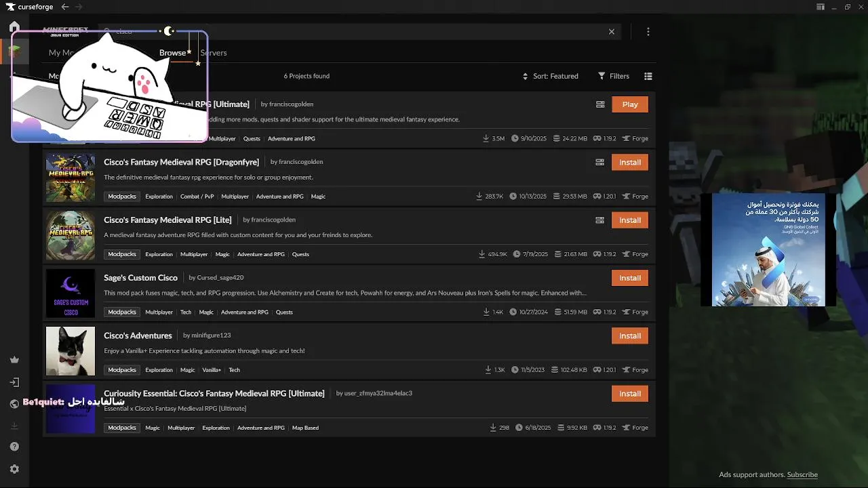Screen dimensions: 868x488
Task: Install Curiousity Essential modpack
Action: pos(630,394)
